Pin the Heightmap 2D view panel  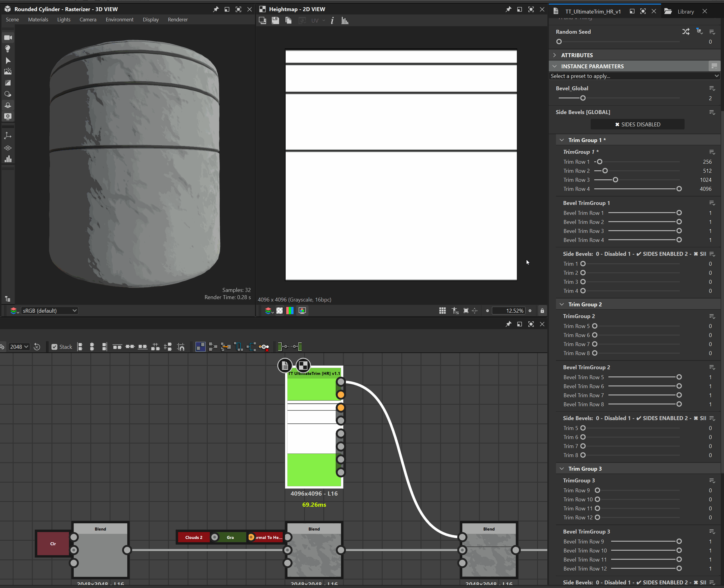pos(508,9)
